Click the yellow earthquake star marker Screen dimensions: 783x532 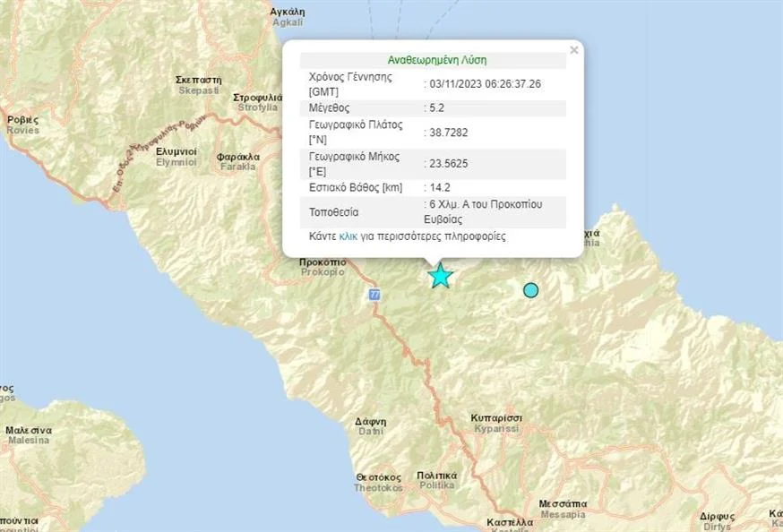(x=440, y=276)
